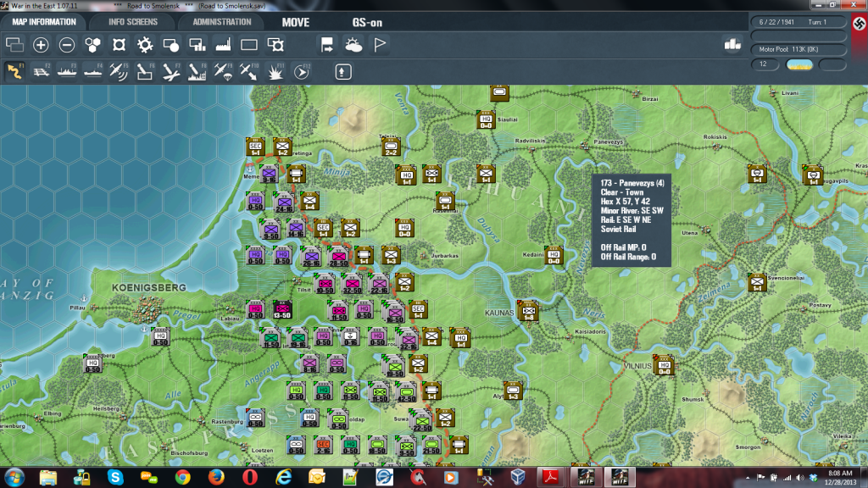This screenshot has height=488, width=868.
Task: Click the rectangle with counter symbol icon
Action: (x=275, y=45)
